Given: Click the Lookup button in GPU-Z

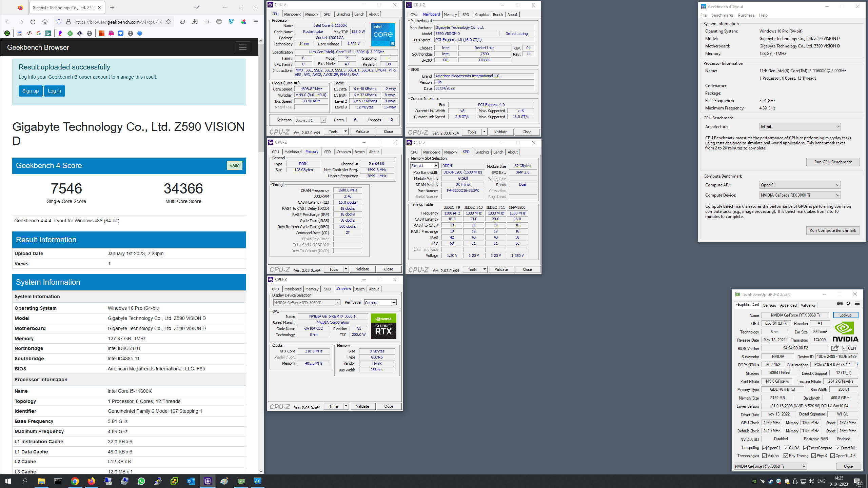Looking at the screenshot, I should click(x=845, y=315).
